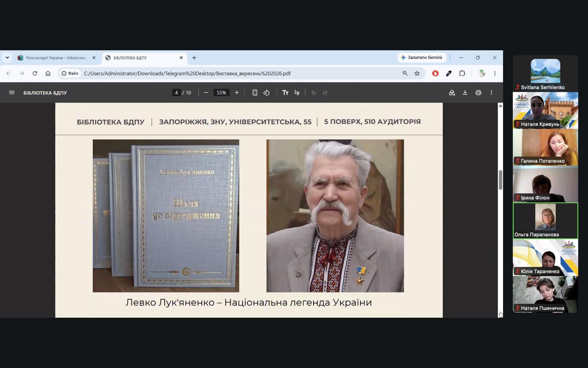Open the PDF sidebar menu icon
This screenshot has height=368, width=588.
tap(12, 92)
